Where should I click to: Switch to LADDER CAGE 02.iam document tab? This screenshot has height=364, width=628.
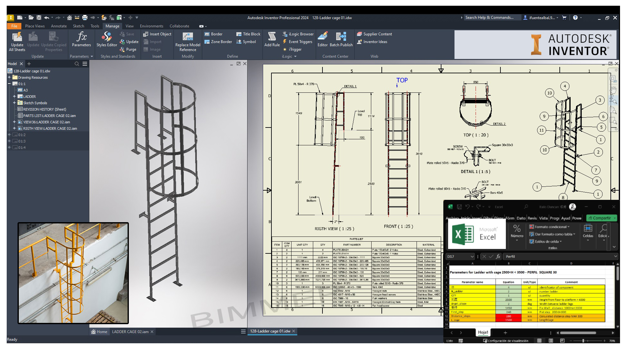tap(130, 331)
